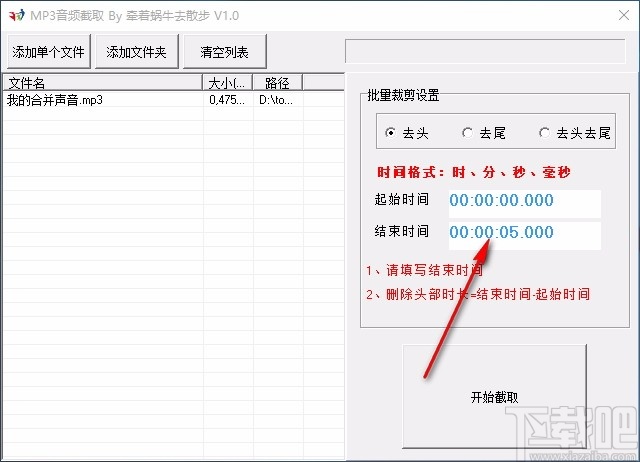This screenshot has width=640, height=462.
Task: Click the 添加文件夹 button
Action: pyautogui.click(x=137, y=52)
